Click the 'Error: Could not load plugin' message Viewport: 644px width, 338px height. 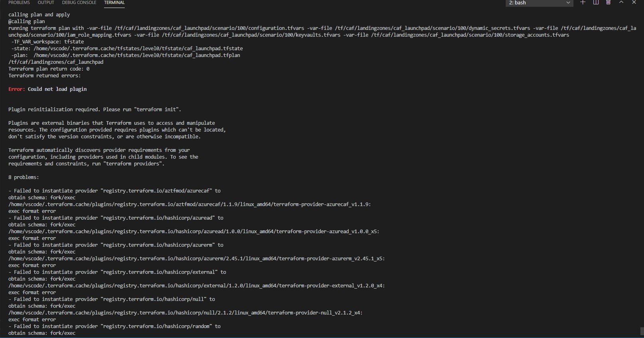47,89
